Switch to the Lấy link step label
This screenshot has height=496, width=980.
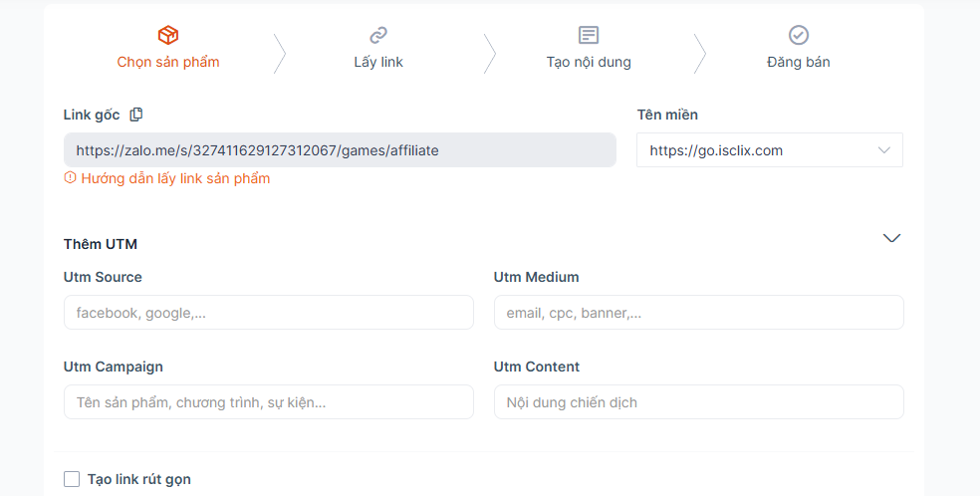pos(378,62)
